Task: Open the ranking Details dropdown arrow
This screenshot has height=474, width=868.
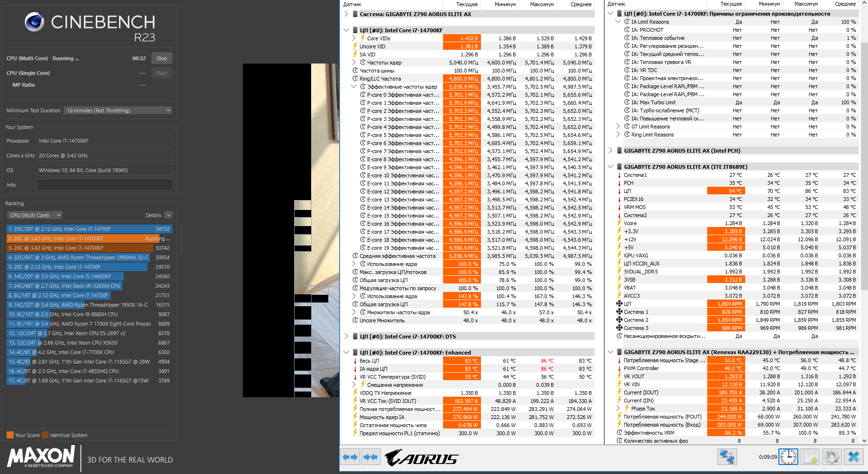Action: (x=168, y=215)
